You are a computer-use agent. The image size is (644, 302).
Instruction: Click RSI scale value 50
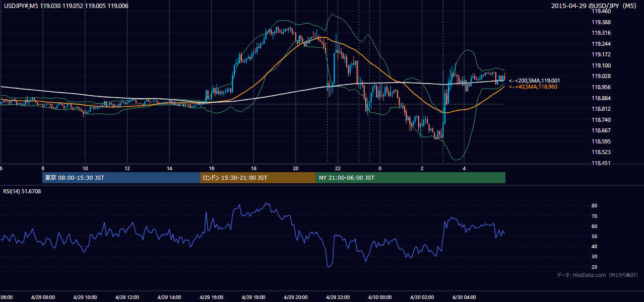(x=595, y=237)
